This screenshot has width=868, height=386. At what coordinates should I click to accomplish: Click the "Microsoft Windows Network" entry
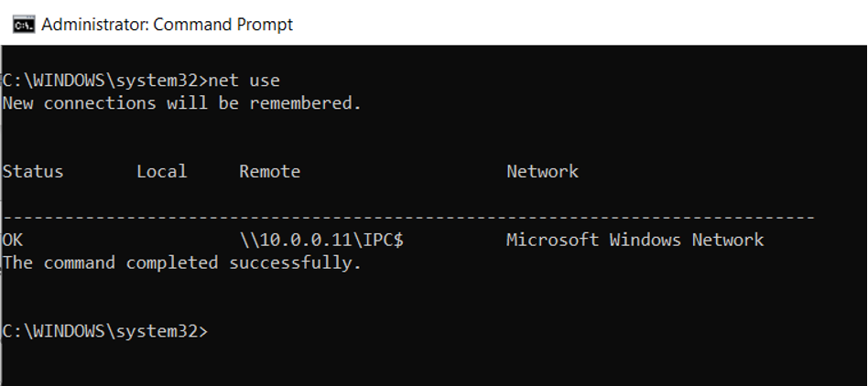click(x=635, y=240)
